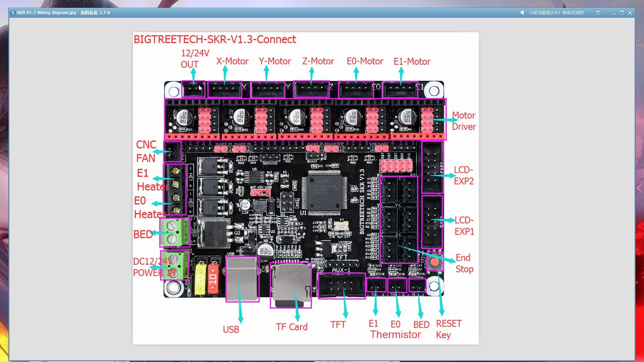Click the 'Z-Motor' label

[318, 61]
